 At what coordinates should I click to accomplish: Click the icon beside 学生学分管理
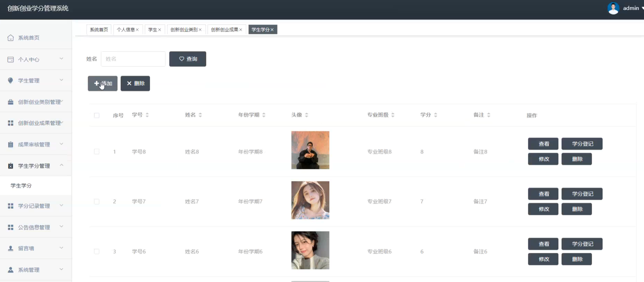(x=11, y=166)
